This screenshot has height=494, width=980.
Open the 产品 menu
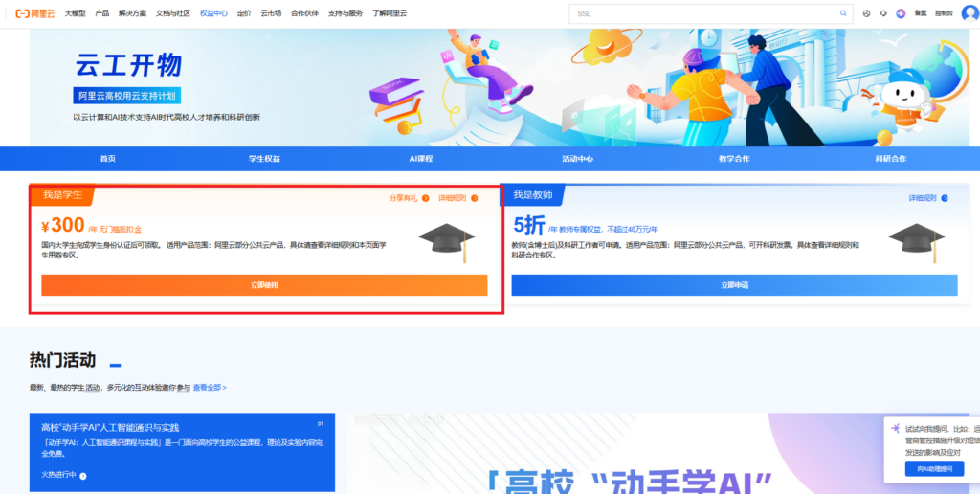(101, 13)
